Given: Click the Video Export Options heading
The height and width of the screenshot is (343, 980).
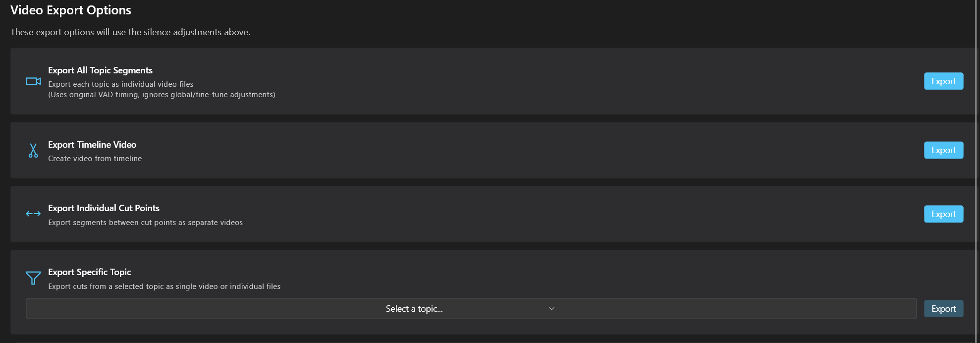Looking at the screenshot, I should (71, 10).
